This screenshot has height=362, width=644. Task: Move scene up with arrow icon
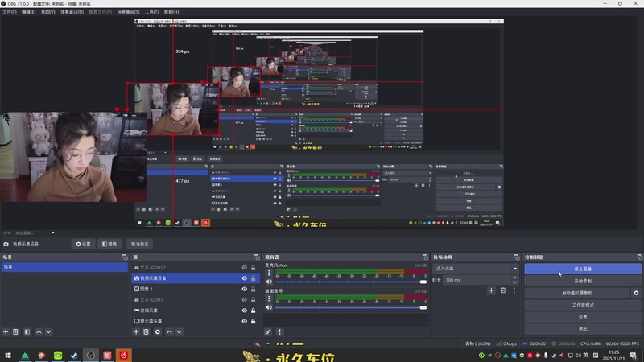(39, 331)
